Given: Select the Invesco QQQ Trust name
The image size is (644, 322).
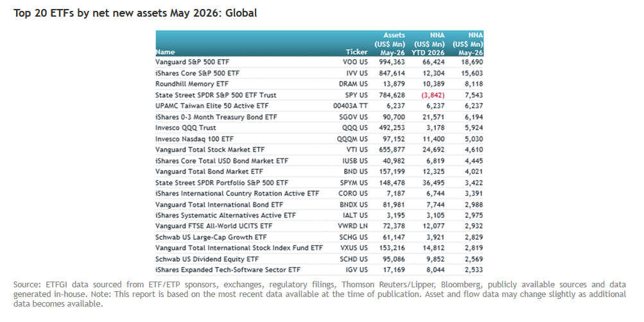Looking at the screenshot, I should pos(186,128).
